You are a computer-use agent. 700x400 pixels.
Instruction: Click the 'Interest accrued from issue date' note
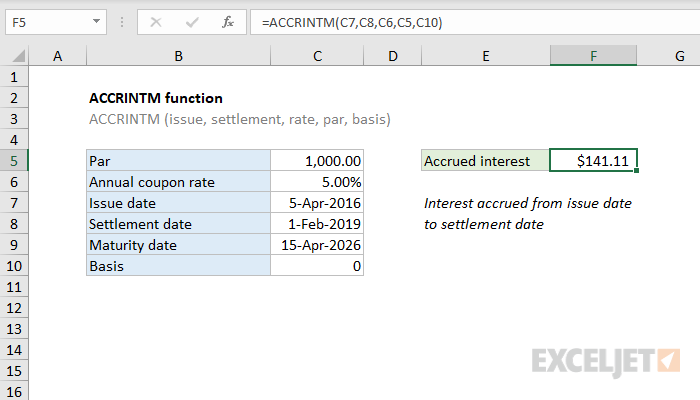pyautogui.click(x=528, y=204)
